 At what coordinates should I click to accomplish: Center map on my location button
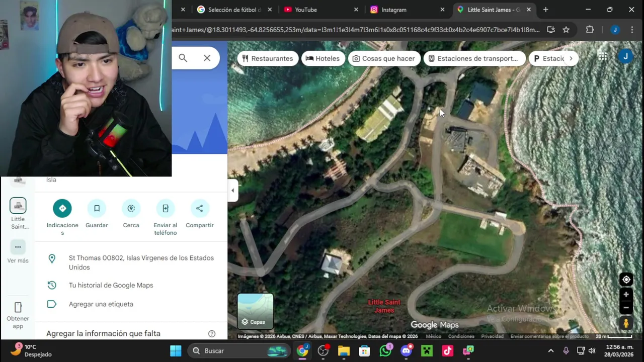click(x=626, y=280)
